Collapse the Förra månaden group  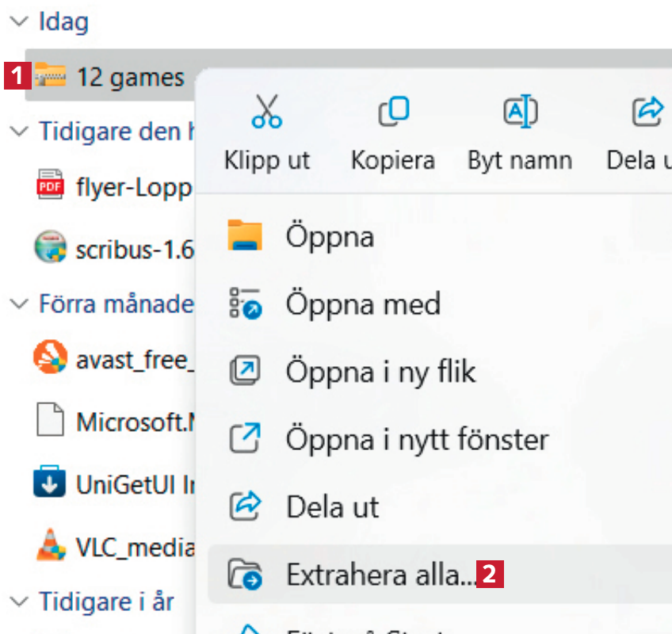(17, 303)
